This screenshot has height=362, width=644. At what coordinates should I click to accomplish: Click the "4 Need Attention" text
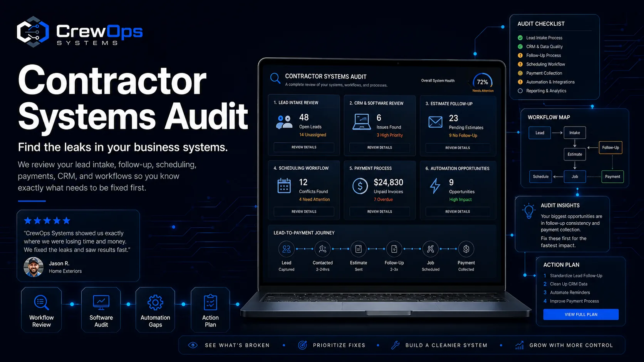(314, 199)
